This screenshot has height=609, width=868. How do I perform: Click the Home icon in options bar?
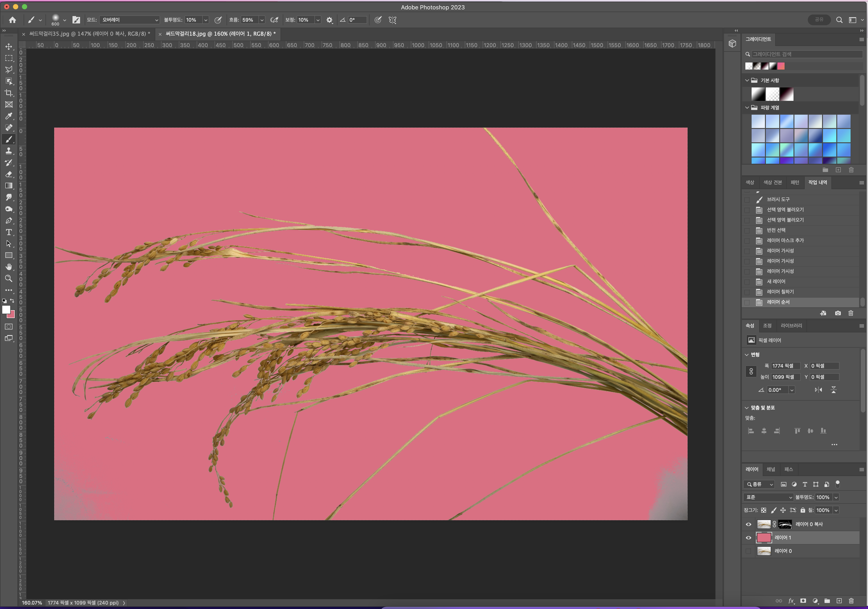12,20
